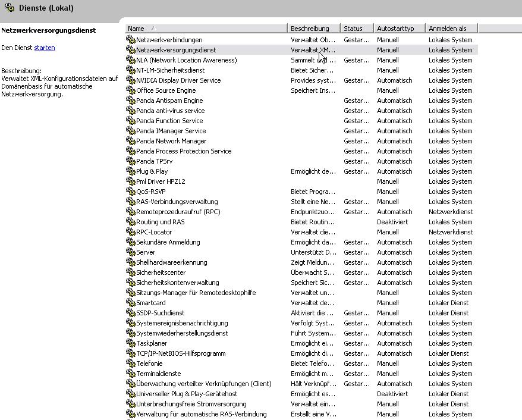Click the Smartcard service gear icon
522x420 pixels.
tap(131, 303)
